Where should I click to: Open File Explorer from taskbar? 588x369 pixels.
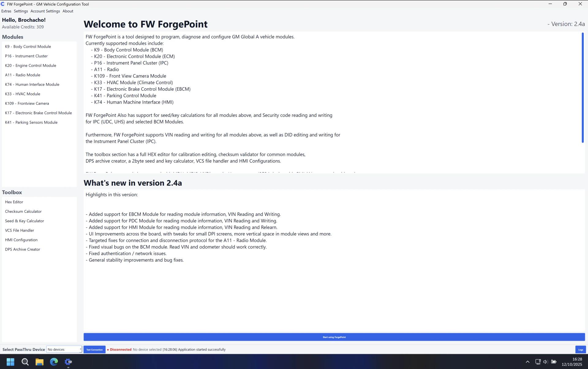[40, 362]
